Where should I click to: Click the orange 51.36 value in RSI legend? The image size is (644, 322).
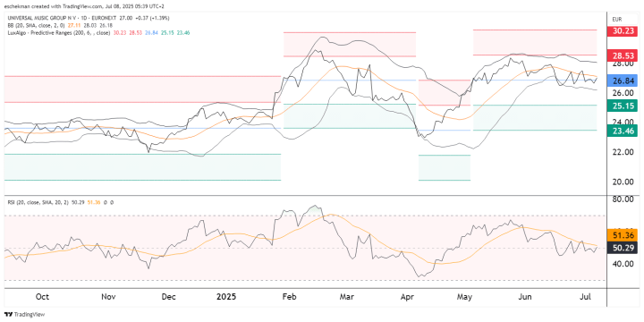click(x=94, y=202)
